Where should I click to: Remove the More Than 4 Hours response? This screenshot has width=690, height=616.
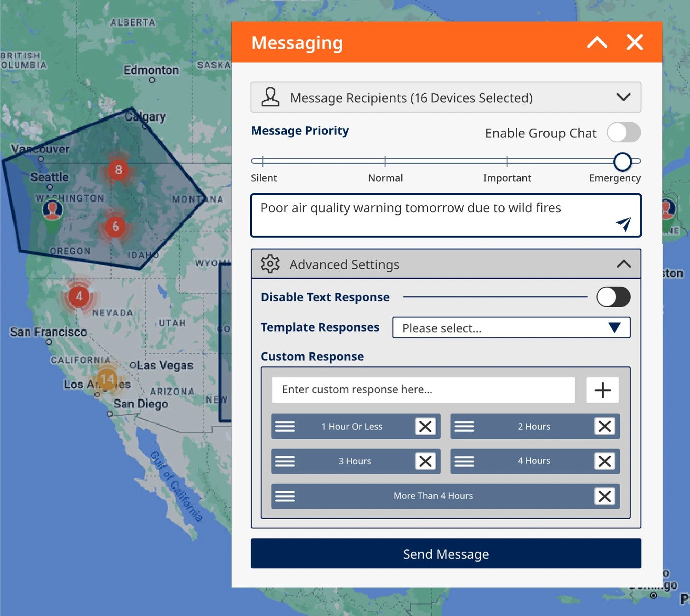click(605, 496)
